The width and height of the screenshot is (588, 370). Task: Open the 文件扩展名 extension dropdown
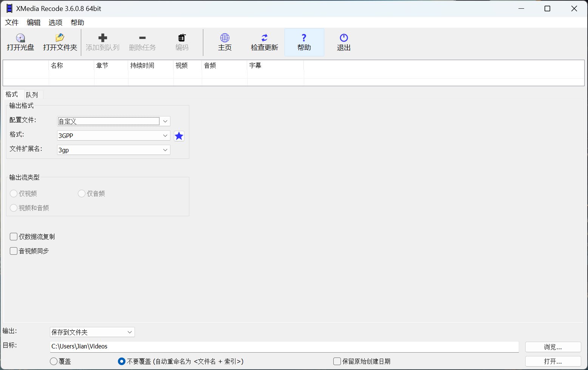165,150
